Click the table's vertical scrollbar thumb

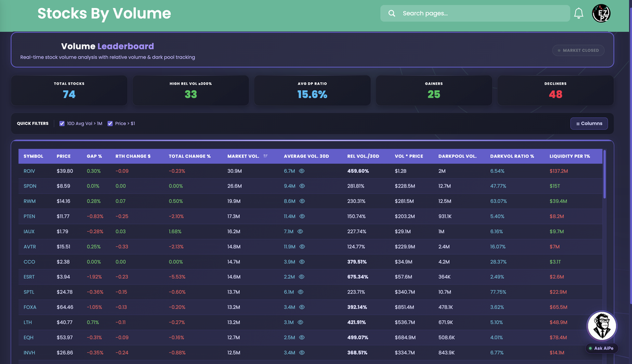tap(604, 174)
